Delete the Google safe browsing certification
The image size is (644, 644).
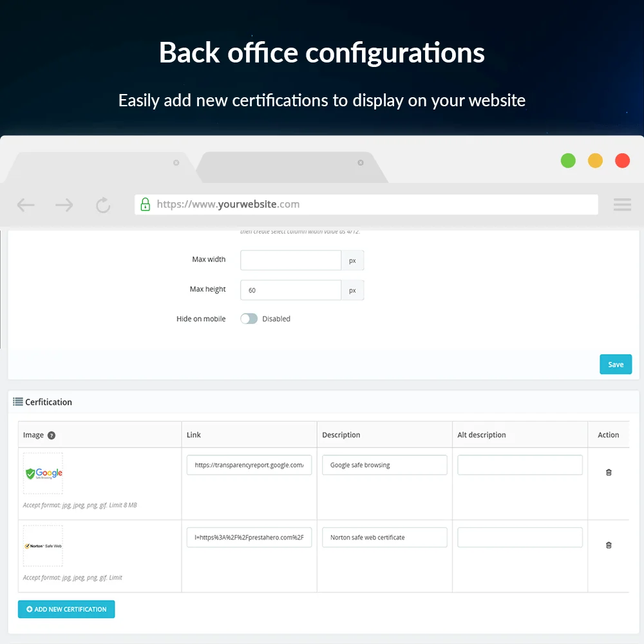click(609, 473)
